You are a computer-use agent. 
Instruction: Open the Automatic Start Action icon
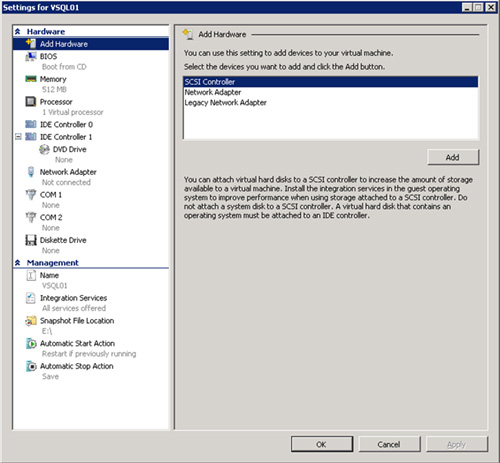(x=31, y=343)
